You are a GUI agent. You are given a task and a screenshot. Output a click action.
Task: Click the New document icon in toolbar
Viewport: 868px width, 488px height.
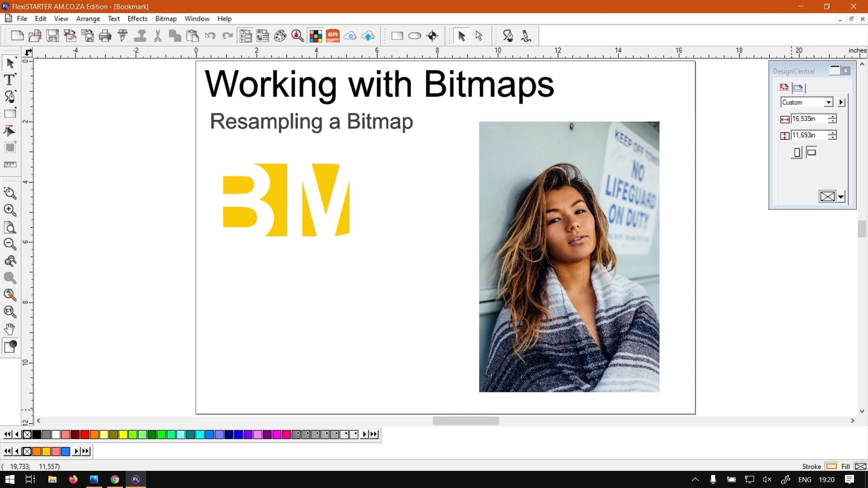(17, 36)
